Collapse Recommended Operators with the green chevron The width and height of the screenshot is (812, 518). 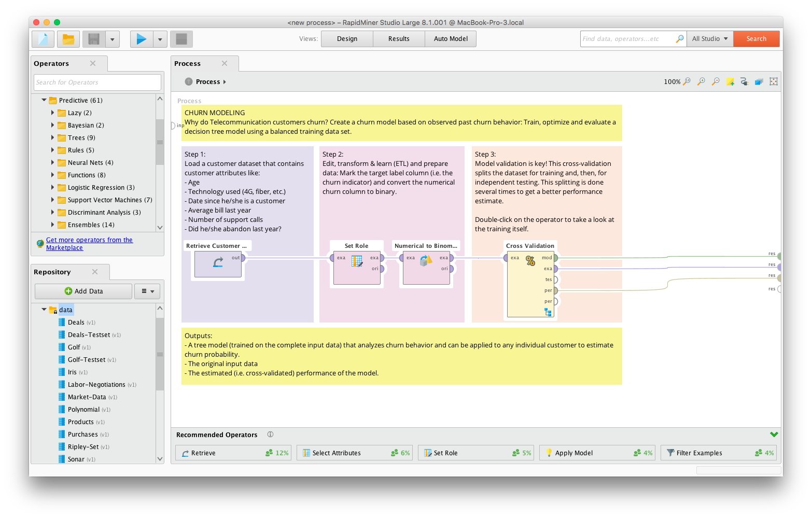tap(774, 435)
